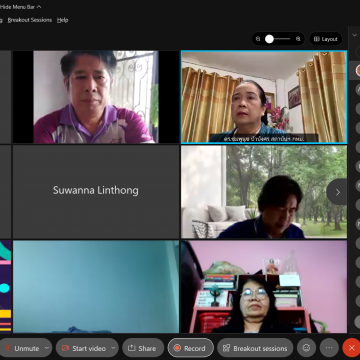Click the video grid zoom slider handle
This screenshot has width=360, height=360.
269,39
